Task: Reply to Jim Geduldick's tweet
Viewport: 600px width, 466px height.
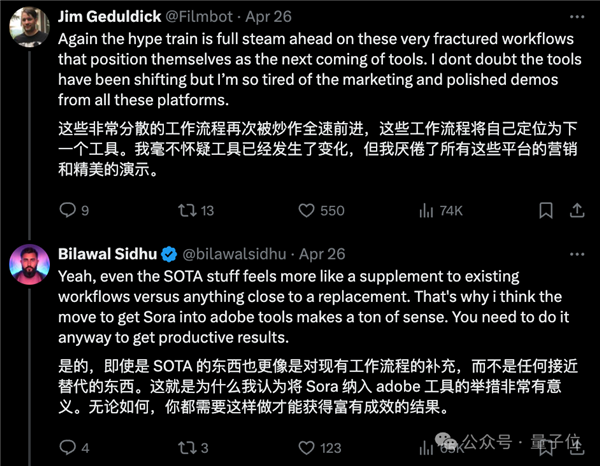Action: [68, 210]
